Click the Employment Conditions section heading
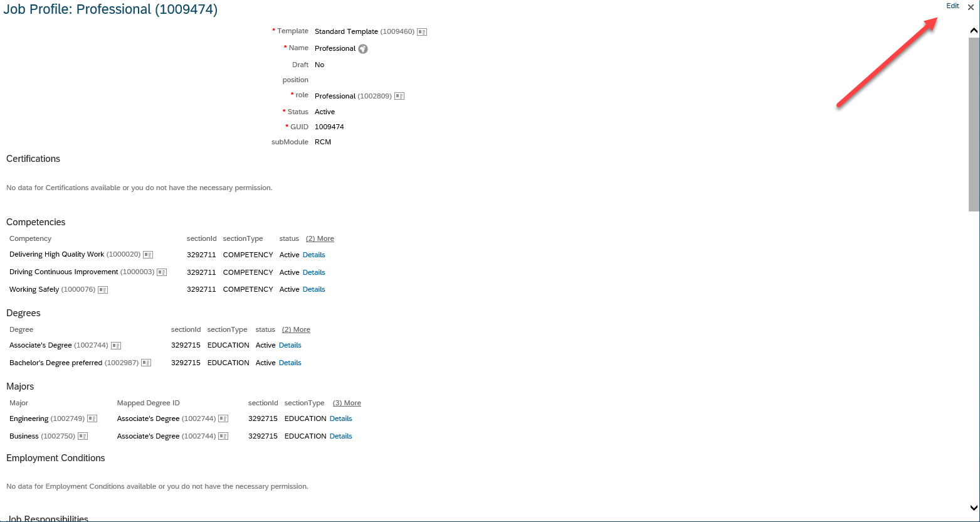Screen dimensions: 980x522 56,458
